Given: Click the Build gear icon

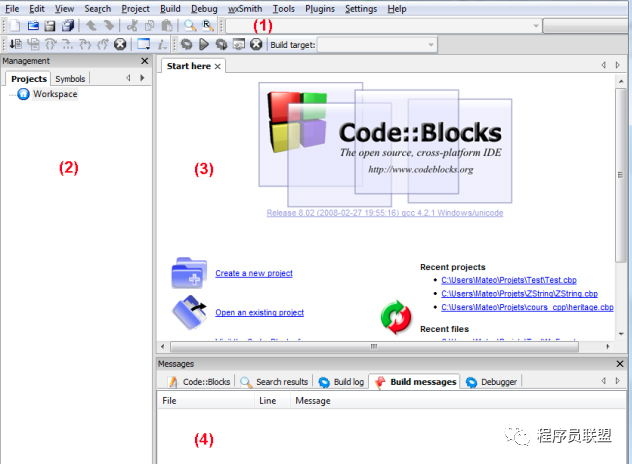Looking at the screenshot, I should pos(186,44).
